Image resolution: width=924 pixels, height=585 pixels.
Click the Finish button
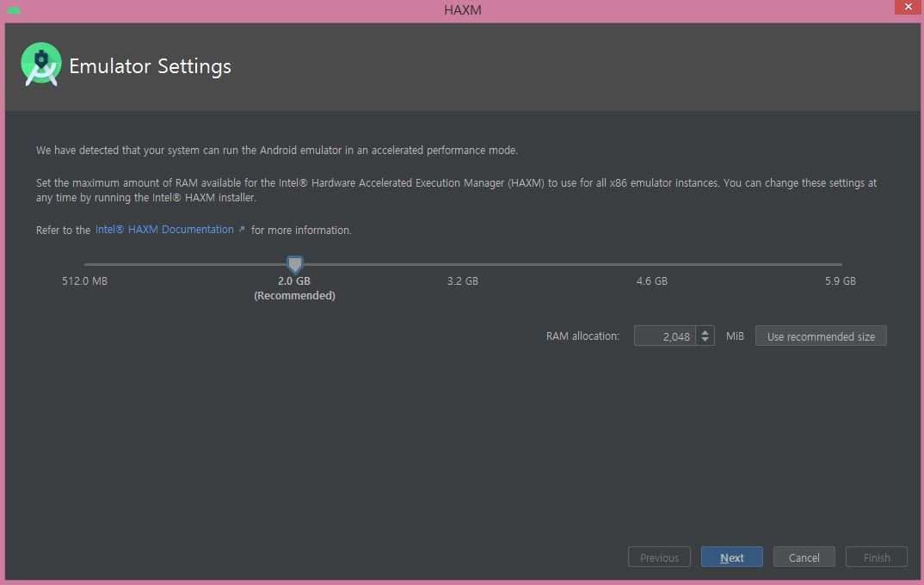coord(877,557)
